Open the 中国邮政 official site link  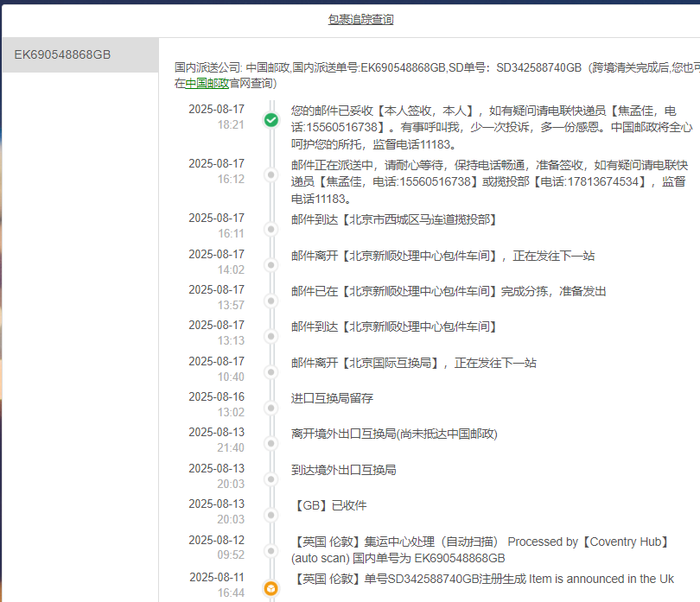pyautogui.click(x=207, y=84)
